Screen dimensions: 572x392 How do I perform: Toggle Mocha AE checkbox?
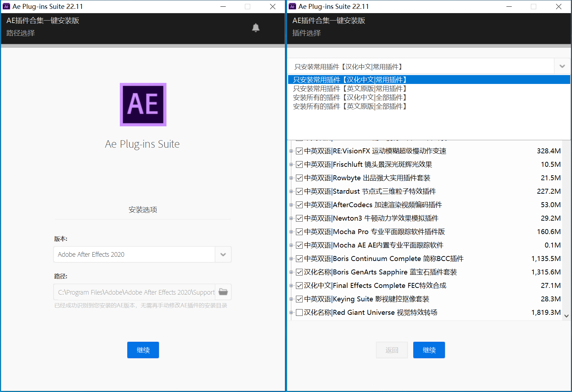[299, 245]
